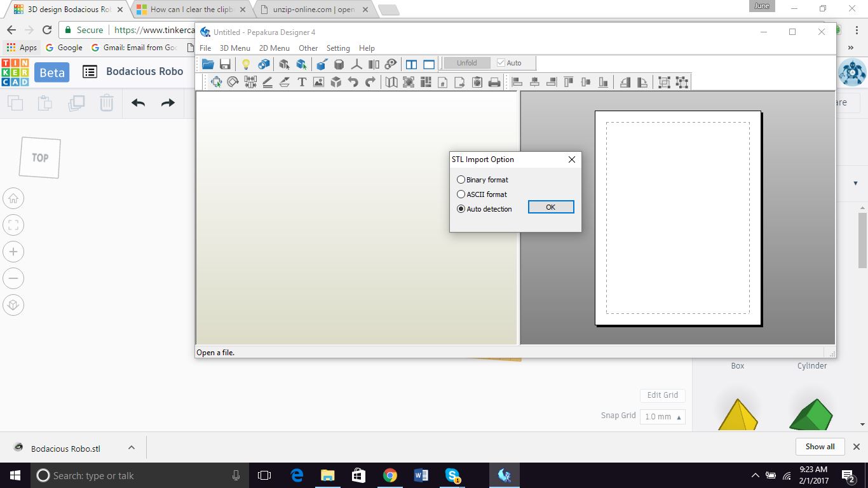Click Show all in the downloads bar
Image resolution: width=868 pixels, height=488 pixels.
[820, 447]
